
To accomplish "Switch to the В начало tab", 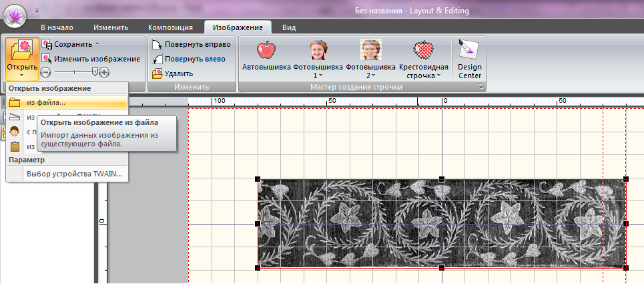I will 57,27.
